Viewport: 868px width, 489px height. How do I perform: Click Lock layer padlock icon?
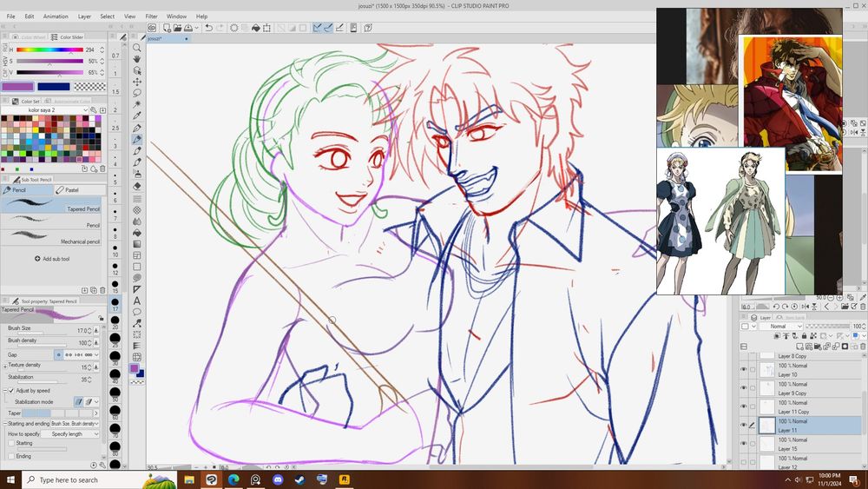coord(804,336)
